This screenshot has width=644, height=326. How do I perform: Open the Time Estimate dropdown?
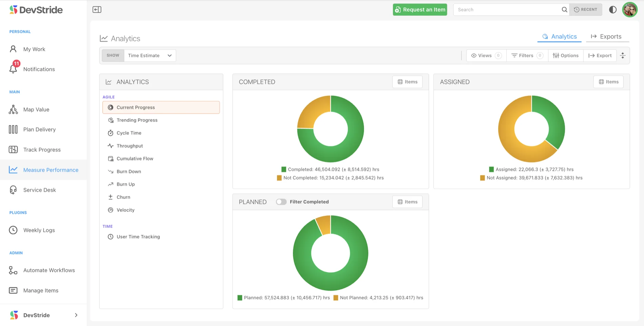click(150, 56)
